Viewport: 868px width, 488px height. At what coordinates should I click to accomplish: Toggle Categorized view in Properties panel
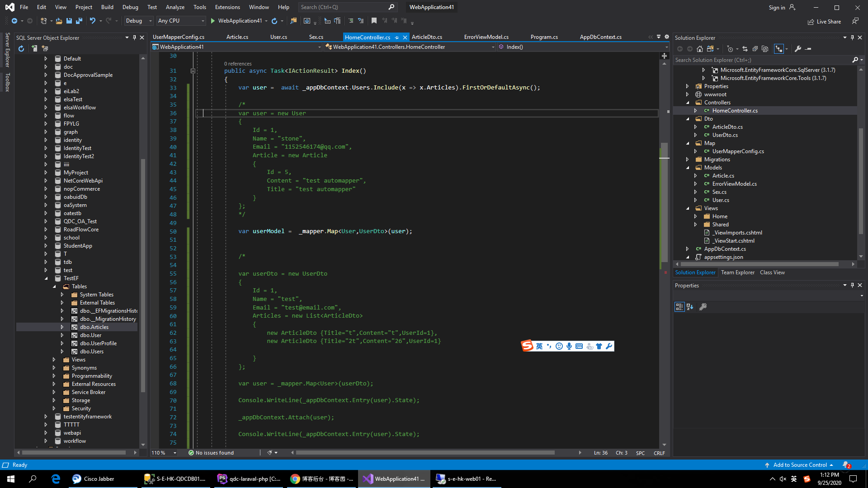pos(679,307)
